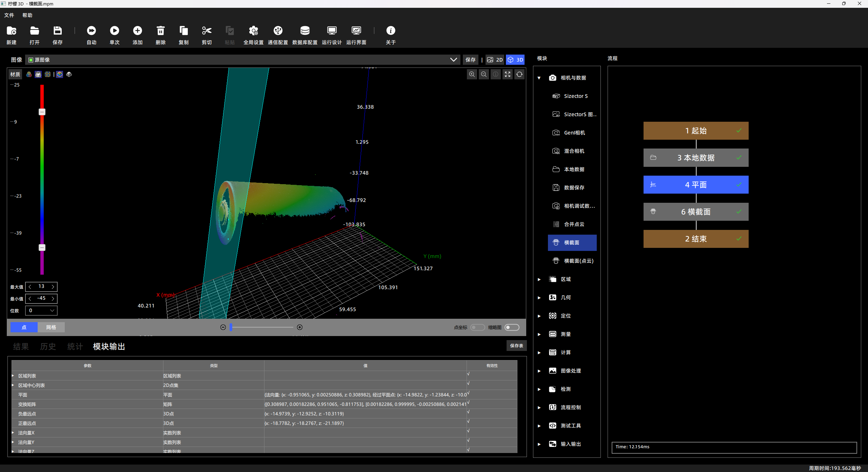Viewport: 868px width, 472px height.
Task: Expand the 法向量X output row
Action: click(x=13, y=432)
